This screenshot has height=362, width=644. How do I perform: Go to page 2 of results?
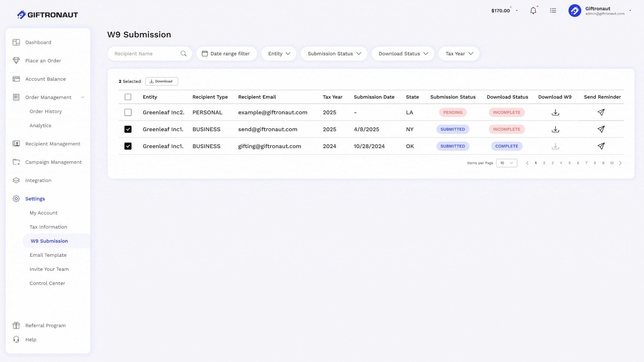[544, 163]
